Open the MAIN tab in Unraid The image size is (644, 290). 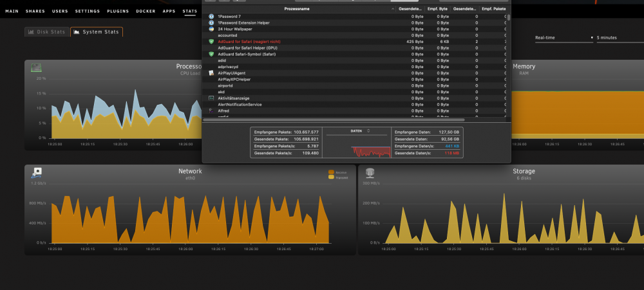click(x=12, y=11)
